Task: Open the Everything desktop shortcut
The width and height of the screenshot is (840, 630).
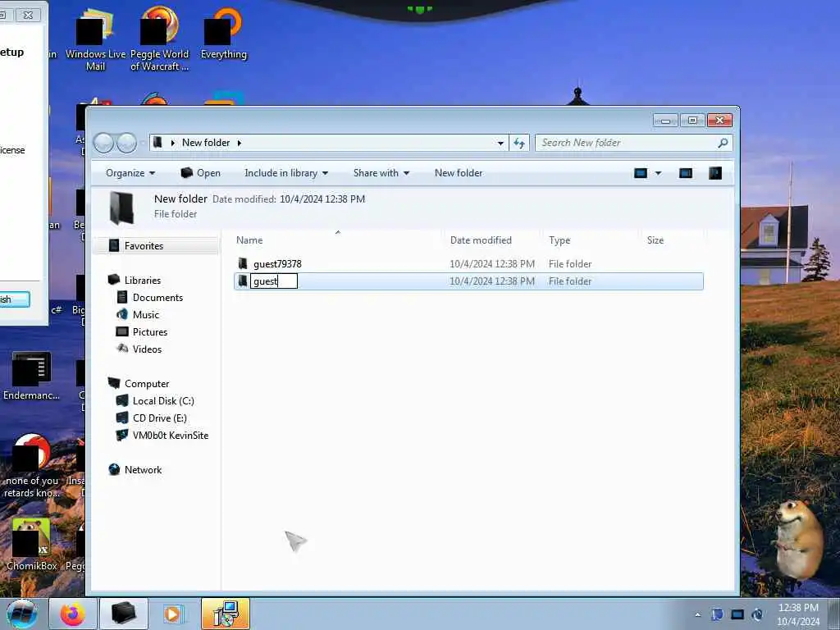Action: 223,33
